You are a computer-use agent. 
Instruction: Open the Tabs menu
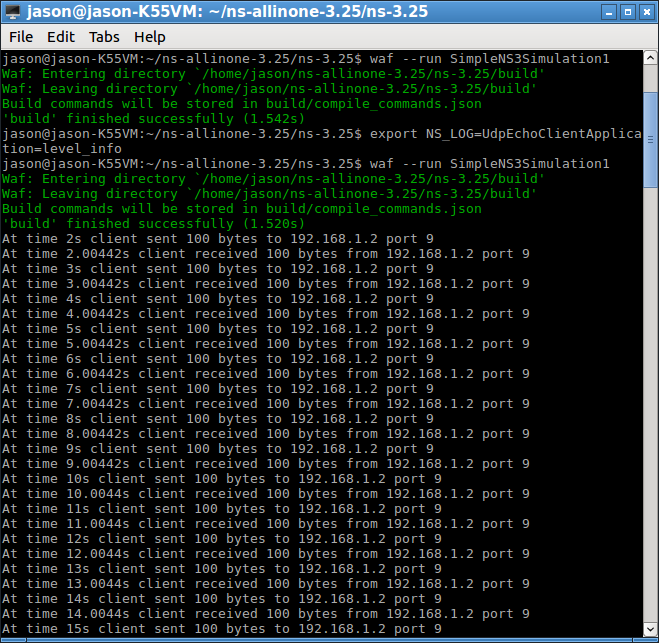click(x=104, y=37)
